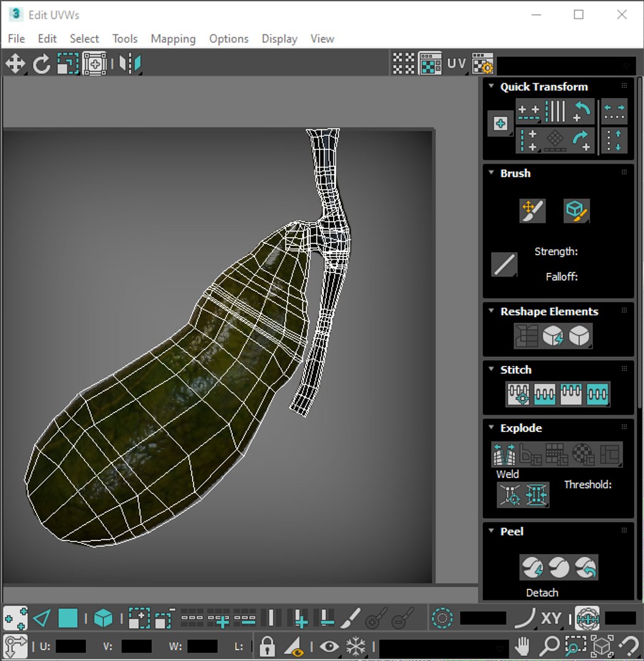Screen dimensions: 644x661
Task: Open the UV coordinate space dropdown
Action: (x=456, y=64)
